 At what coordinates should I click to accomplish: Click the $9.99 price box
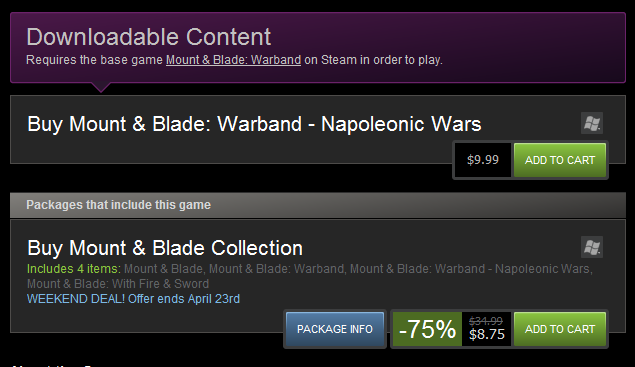pos(483,160)
